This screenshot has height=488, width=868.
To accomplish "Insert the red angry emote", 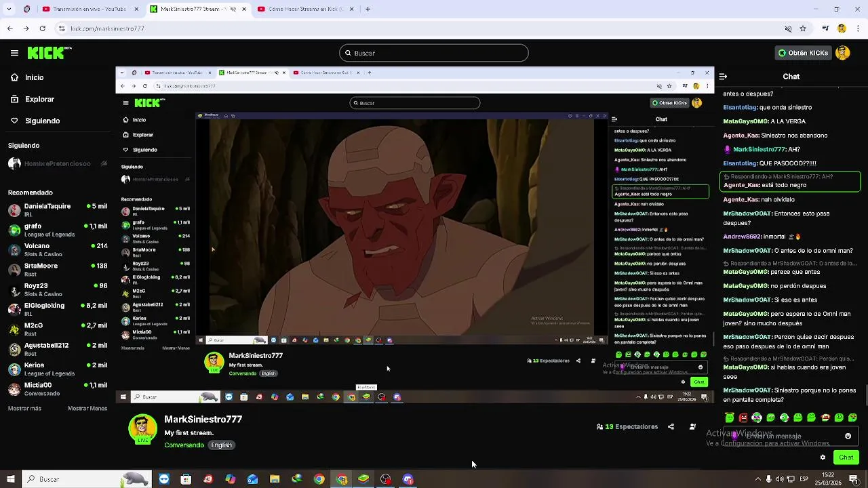I will click(743, 418).
